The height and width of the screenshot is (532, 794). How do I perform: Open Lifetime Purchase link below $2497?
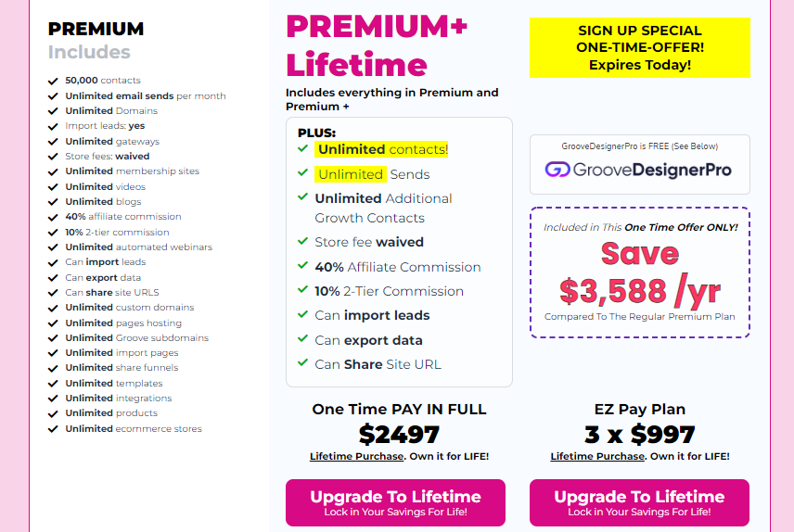pos(357,456)
